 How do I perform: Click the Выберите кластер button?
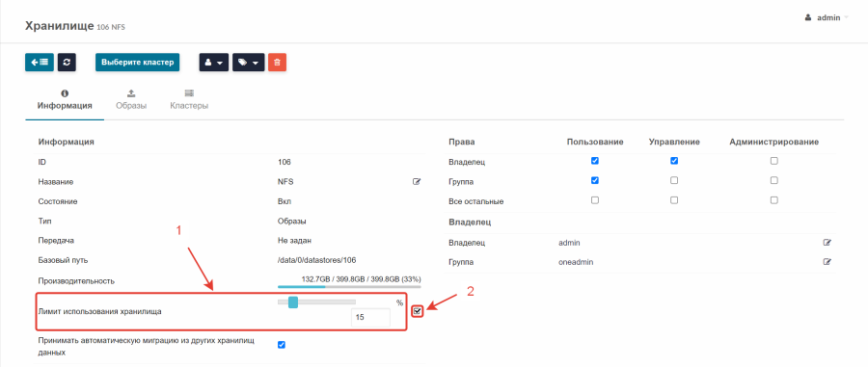point(137,63)
